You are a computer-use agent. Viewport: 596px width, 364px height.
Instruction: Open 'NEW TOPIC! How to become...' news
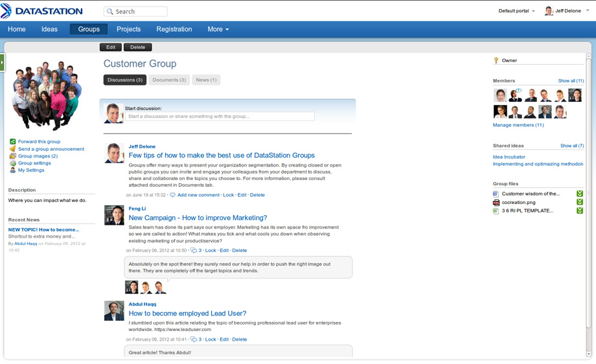coord(43,230)
